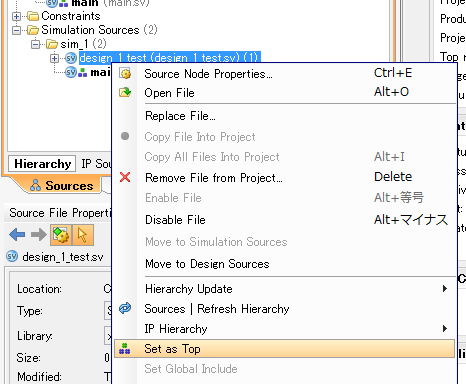Toggle the properties gear button in panel toolbar

(61, 235)
